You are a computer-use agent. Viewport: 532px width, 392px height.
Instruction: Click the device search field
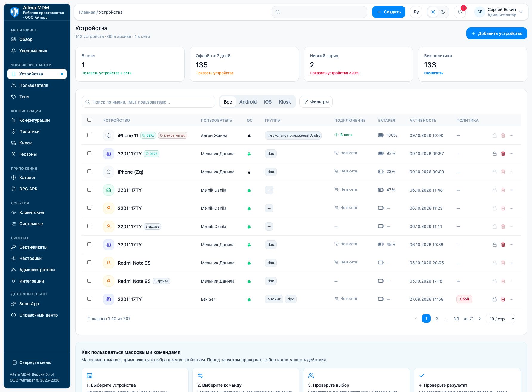pos(148,102)
